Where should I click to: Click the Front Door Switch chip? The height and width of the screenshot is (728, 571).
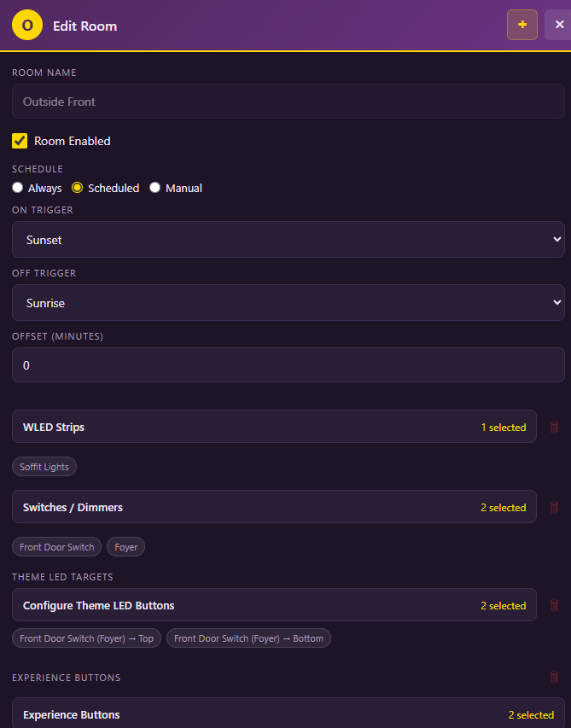click(x=56, y=547)
